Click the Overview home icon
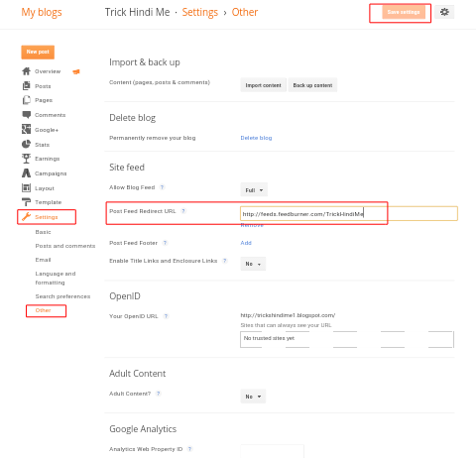 click(26, 71)
